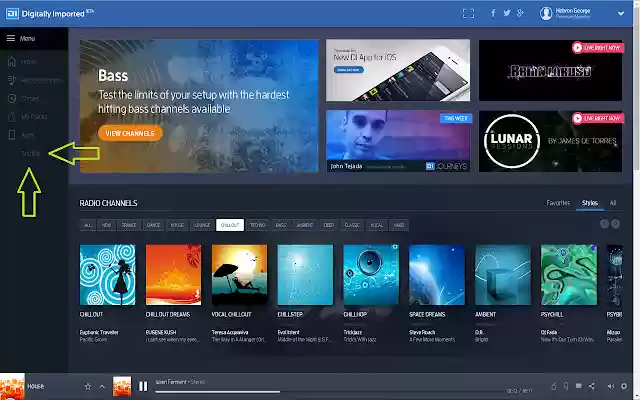Switch to the Favorites tab

click(x=558, y=203)
